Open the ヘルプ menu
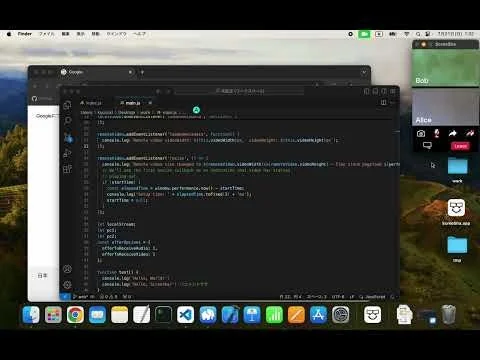Screen dimensions: 480x360 tap(139, 34)
